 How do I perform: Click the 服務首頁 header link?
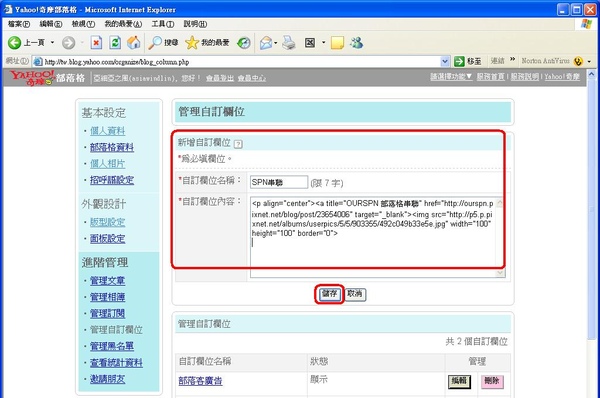[x=491, y=77]
